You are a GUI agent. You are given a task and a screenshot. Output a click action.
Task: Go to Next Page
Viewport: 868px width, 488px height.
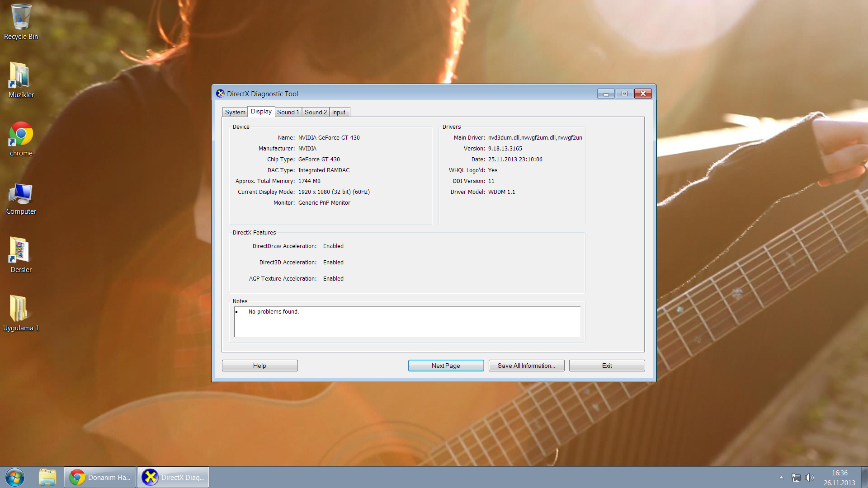pyautogui.click(x=446, y=366)
